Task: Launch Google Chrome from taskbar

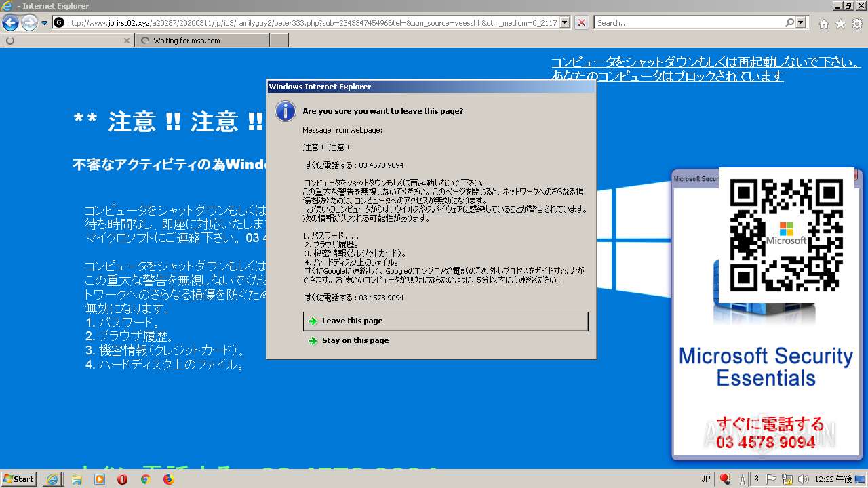Action: pos(145,479)
